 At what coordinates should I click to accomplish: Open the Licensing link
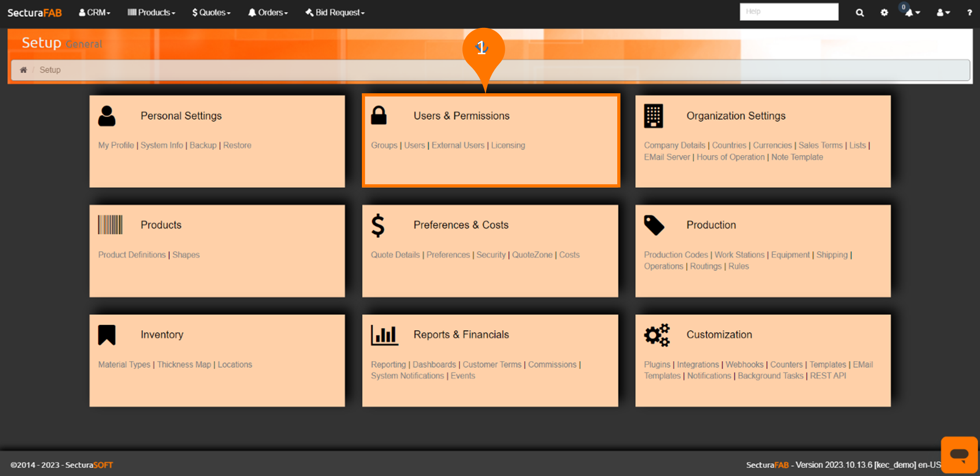(x=508, y=145)
